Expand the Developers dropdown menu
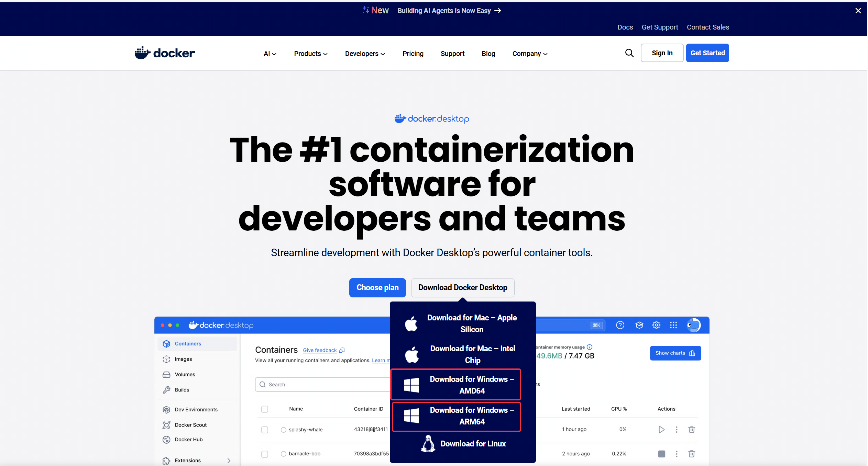Image resolution: width=868 pixels, height=466 pixels. point(365,54)
